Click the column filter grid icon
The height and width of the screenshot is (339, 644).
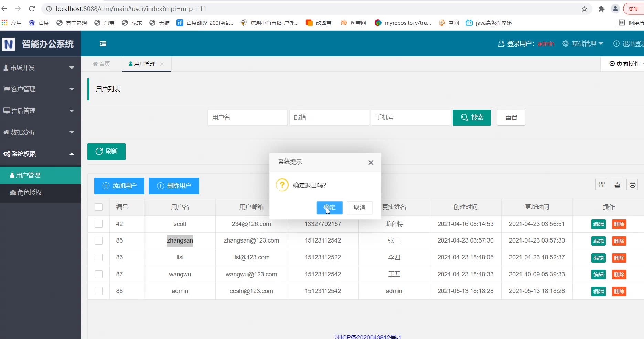pos(601,185)
